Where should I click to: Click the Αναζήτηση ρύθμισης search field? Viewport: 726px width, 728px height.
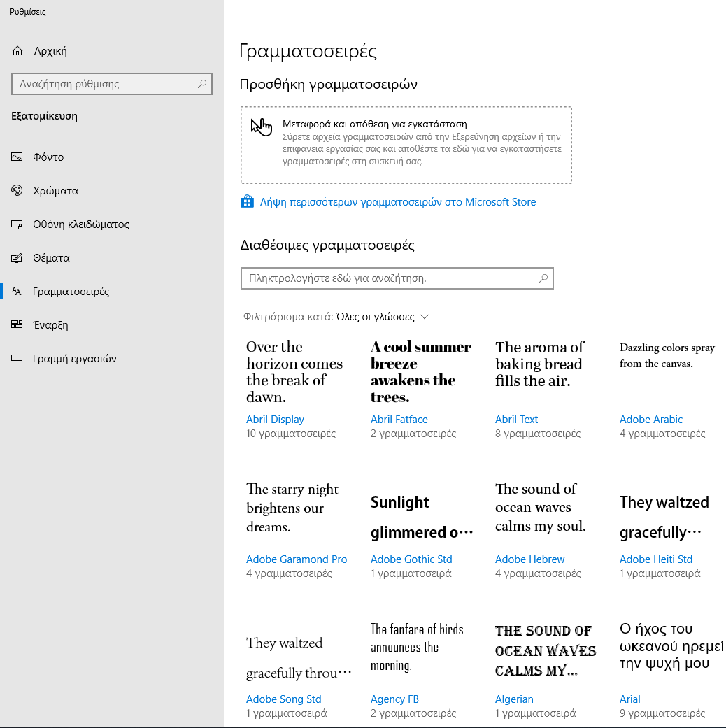pyautogui.click(x=111, y=84)
